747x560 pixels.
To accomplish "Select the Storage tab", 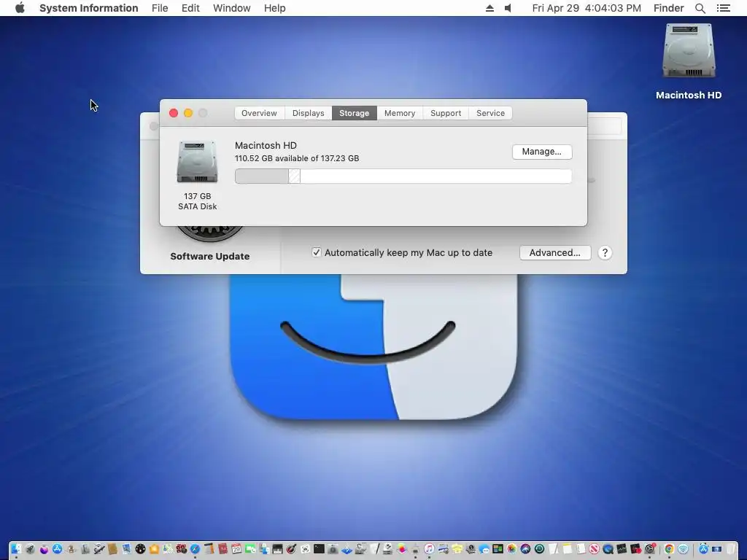I will [354, 113].
